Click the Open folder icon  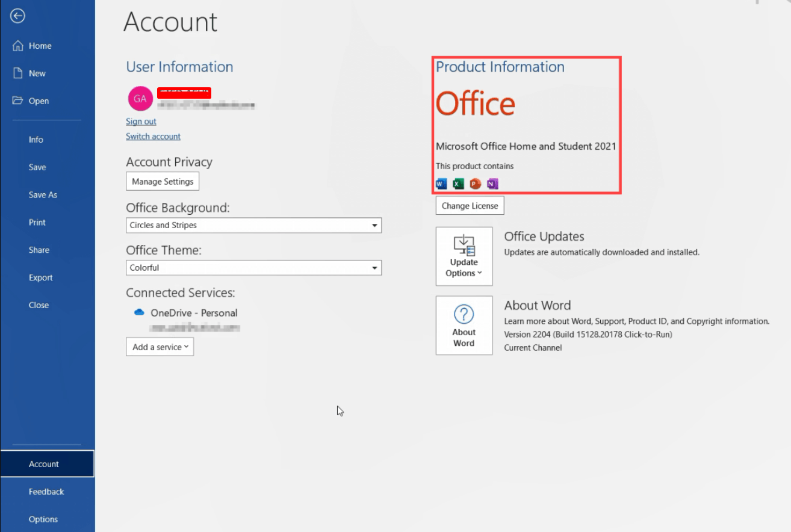coord(17,101)
